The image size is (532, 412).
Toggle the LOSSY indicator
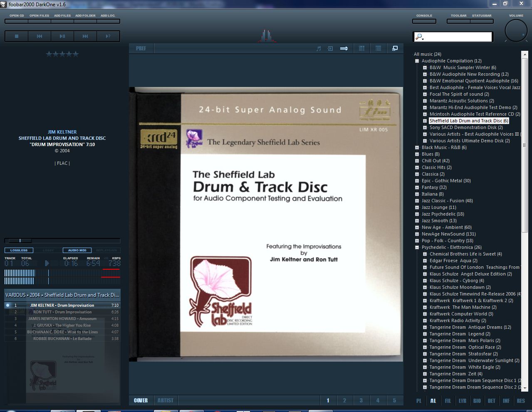click(48, 251)
